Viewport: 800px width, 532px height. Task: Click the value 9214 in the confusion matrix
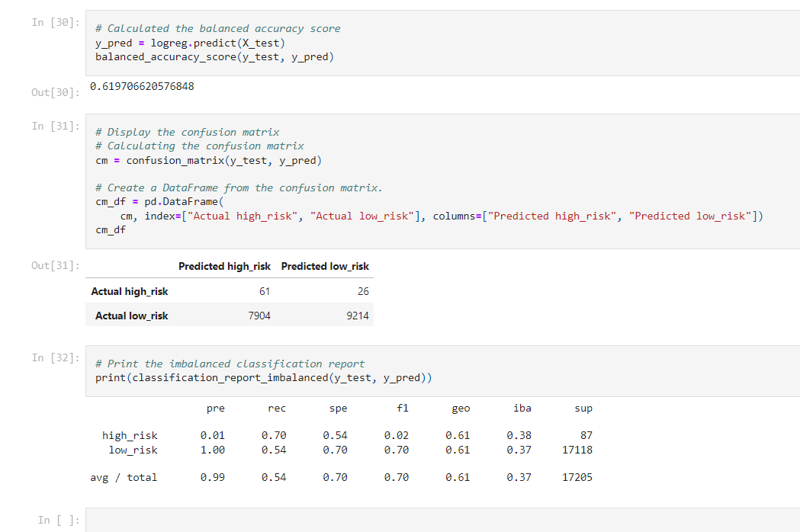point(358,316)
